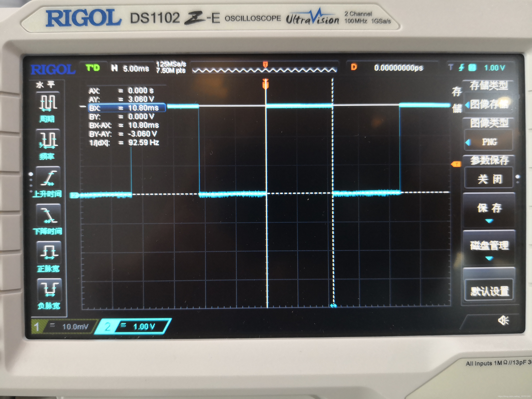Click the BX-AX = 10.80ms readout

coord(124,125)
